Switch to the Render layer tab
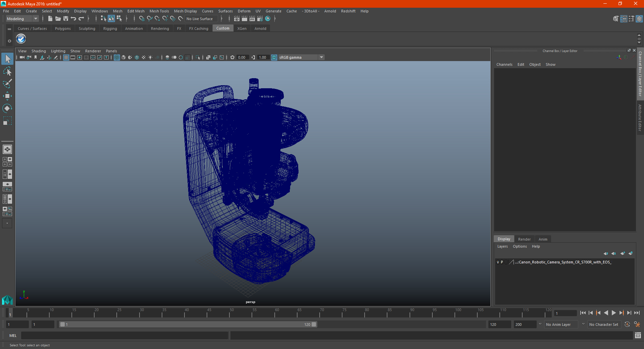 tap(524, 239)
